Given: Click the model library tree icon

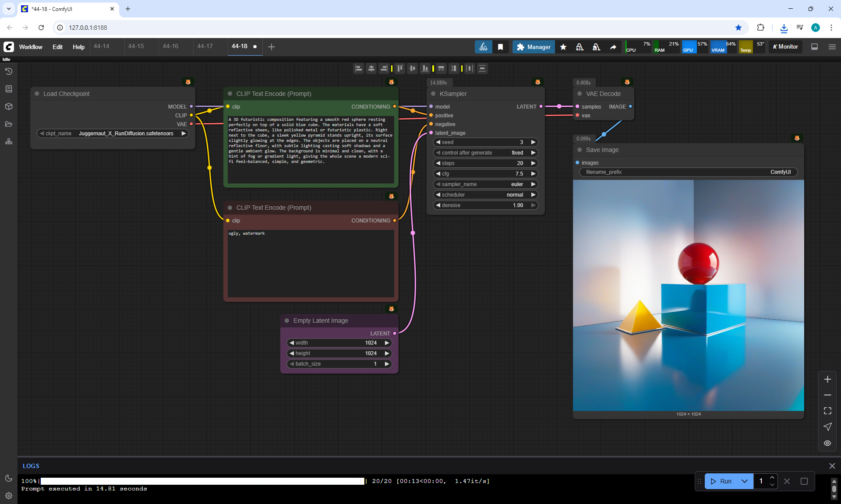Looking at the screenshot, I should click(x=8, y=141).
